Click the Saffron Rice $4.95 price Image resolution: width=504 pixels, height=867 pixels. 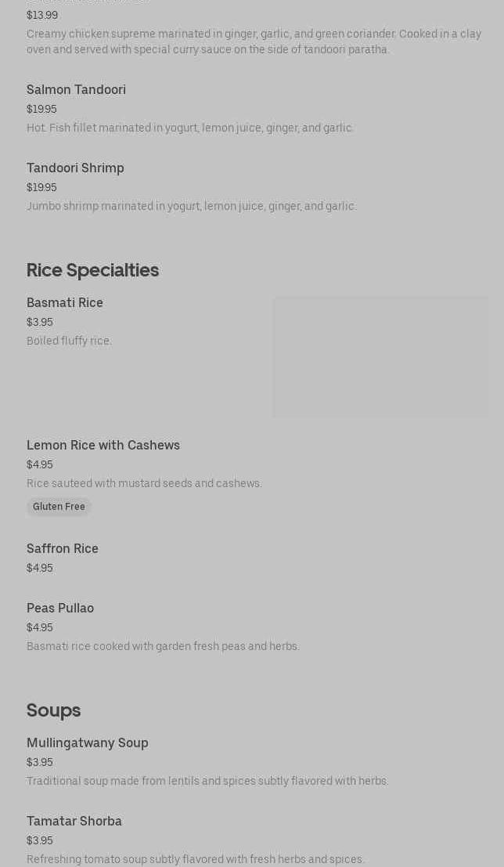pyautogui.click(x=40, y=569)
